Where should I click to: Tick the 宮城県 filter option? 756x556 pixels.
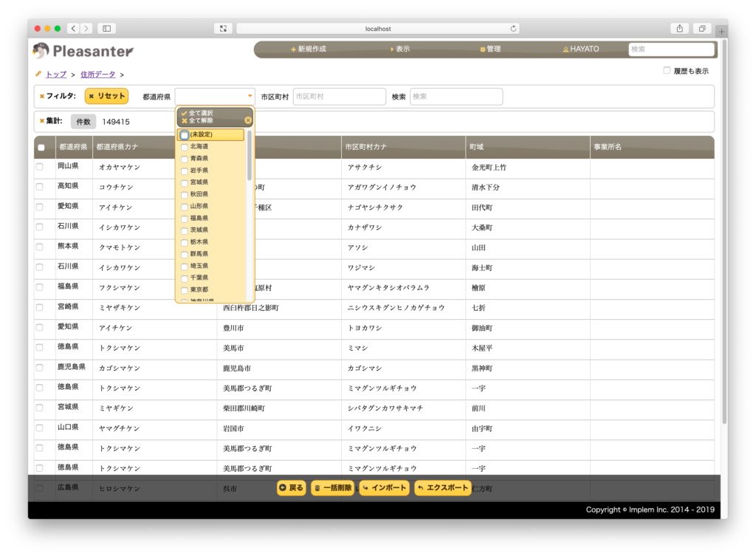point(184,183)
